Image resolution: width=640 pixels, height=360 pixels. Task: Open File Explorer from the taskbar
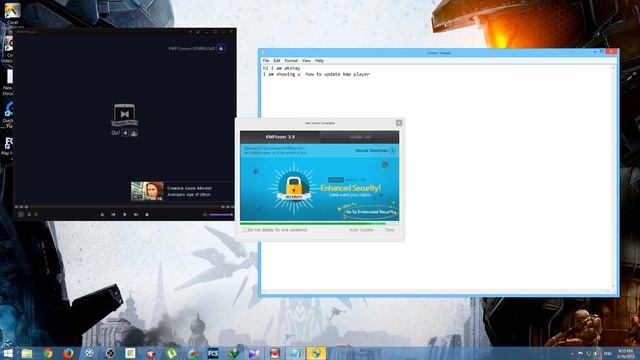pos(27,353)
